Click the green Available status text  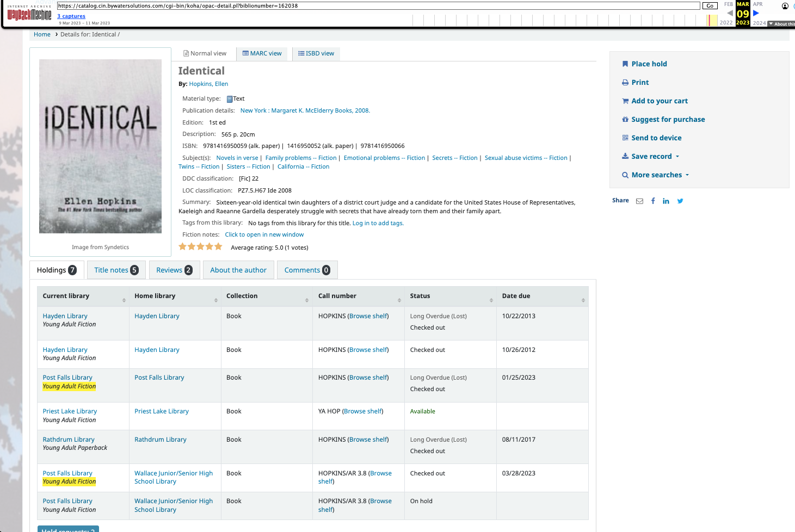point(423,411)
